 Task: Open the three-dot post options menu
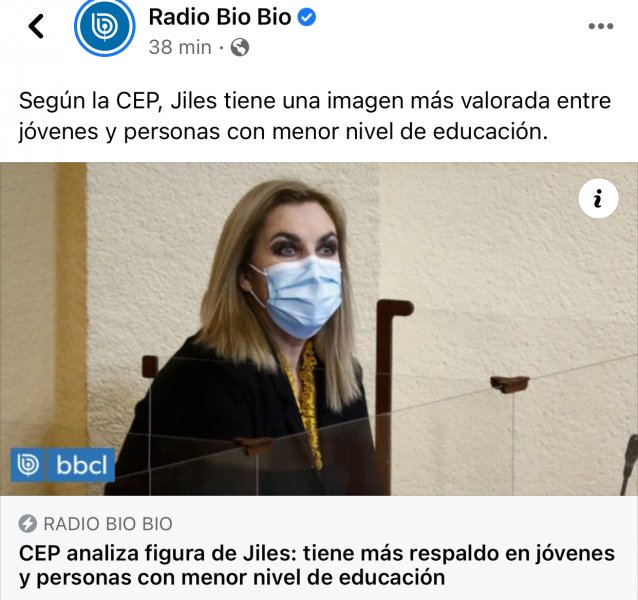pyautogui.click(x=601, y=26)
